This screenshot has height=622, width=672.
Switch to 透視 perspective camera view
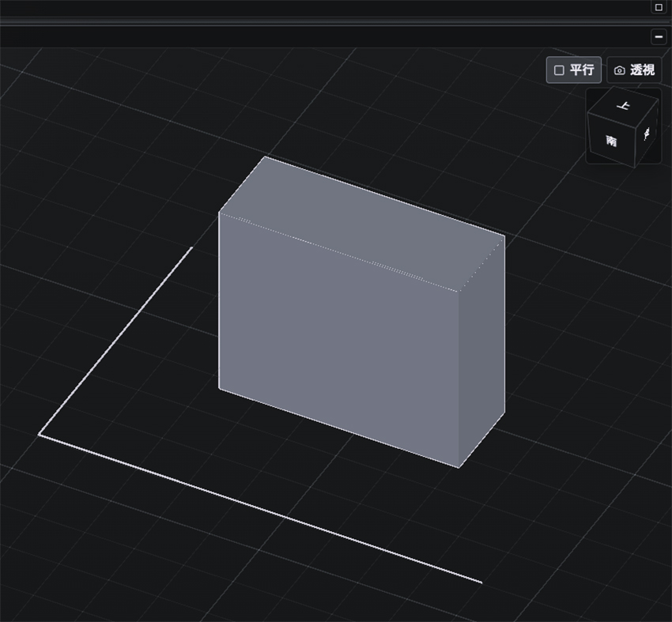pyautogui.click(x=634, y=70)
